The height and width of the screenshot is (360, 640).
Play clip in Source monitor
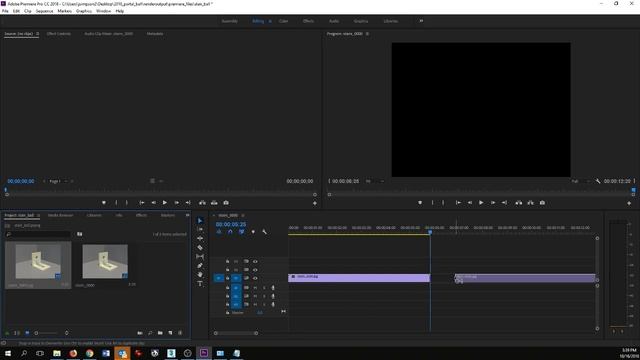coord(164,203)
